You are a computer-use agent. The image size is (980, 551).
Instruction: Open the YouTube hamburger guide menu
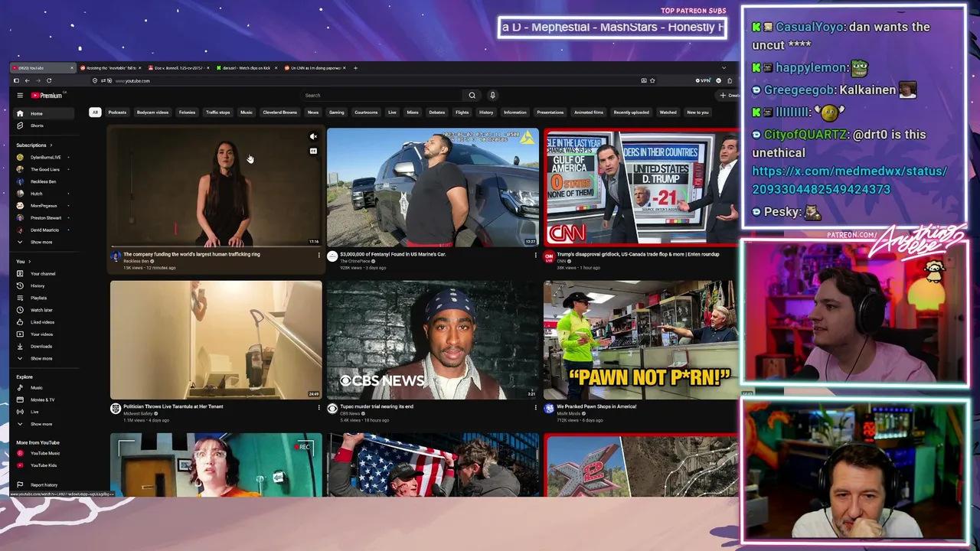(20, 96)
